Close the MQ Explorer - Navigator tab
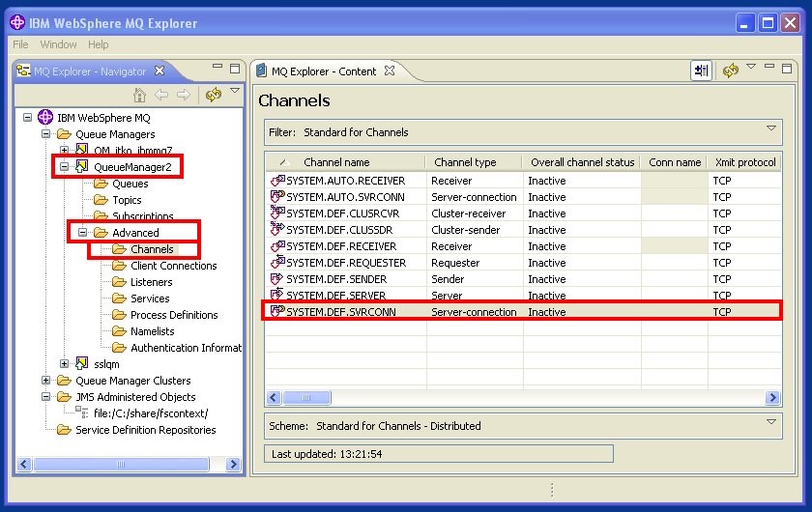This screenshot has width=812, height=512. tap(160, 71)
